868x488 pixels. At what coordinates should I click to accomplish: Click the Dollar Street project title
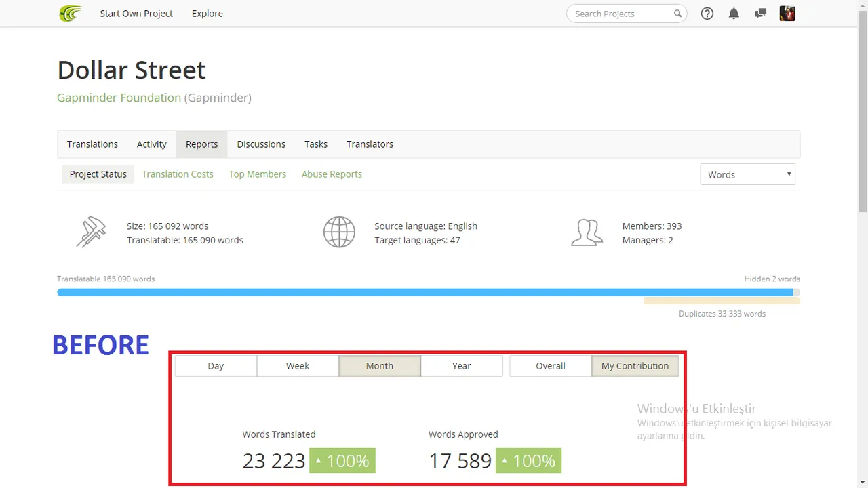pos(132,70)
